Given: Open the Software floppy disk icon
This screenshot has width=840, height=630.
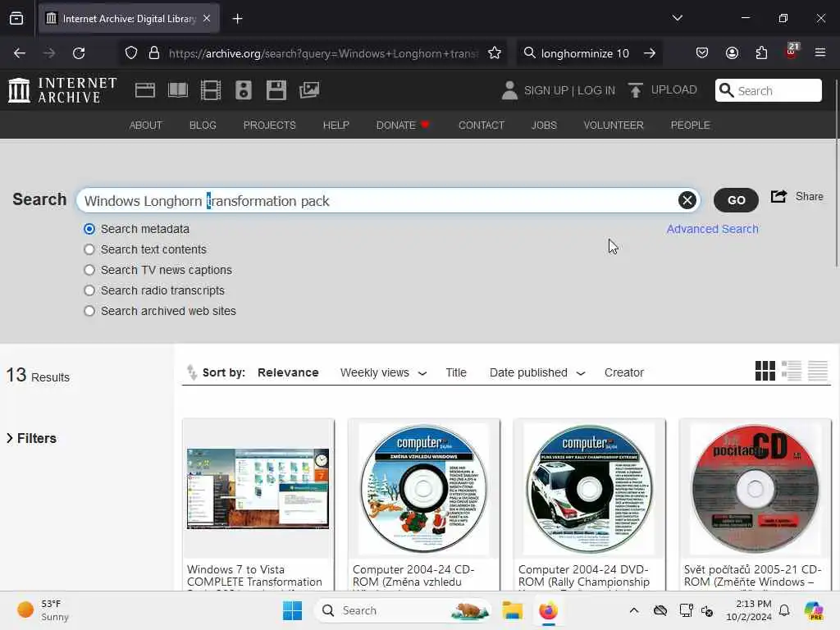Looking at the screenshot, I should tap(276, 90).
